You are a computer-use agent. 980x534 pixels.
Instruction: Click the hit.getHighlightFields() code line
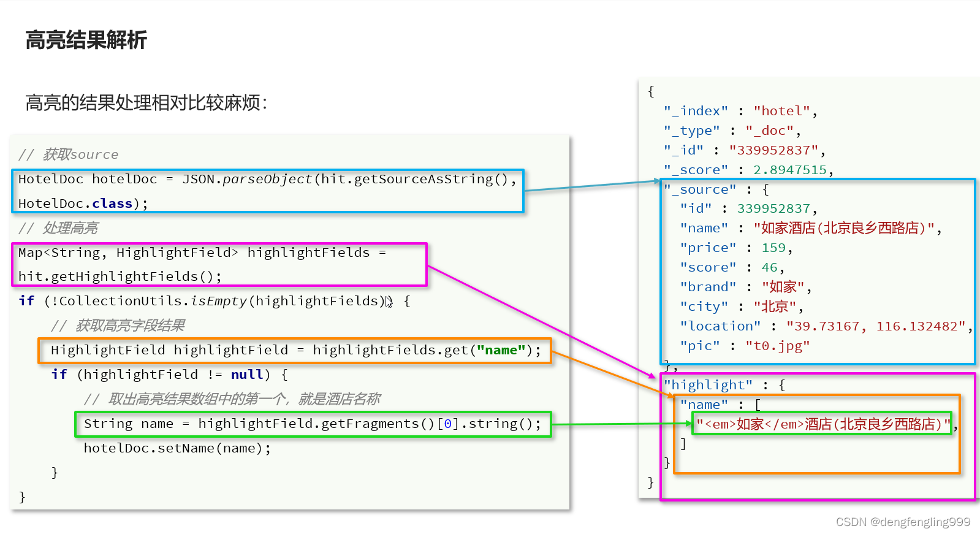coord(120,277)
